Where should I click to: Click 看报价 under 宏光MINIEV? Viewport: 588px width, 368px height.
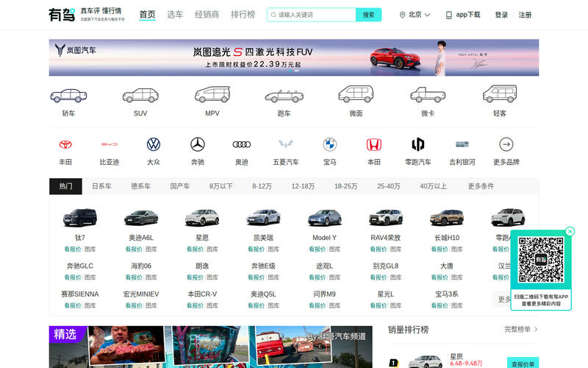tap(134, 305)
